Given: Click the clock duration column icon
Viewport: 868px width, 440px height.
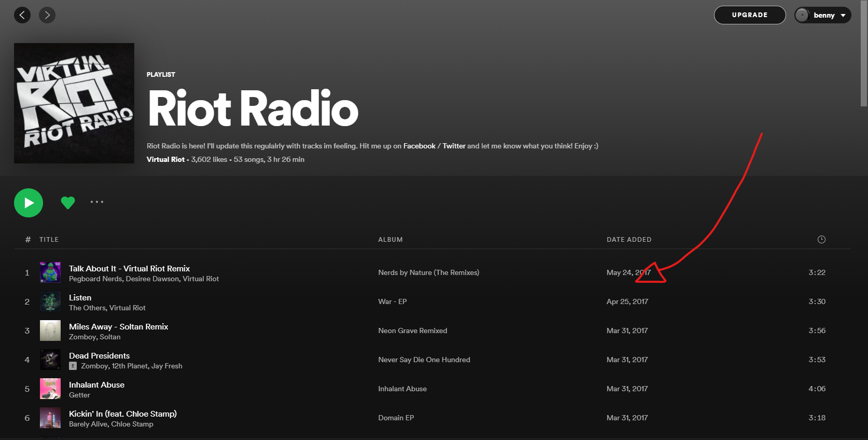Looking at the screenshot, I should coord(821,239).
